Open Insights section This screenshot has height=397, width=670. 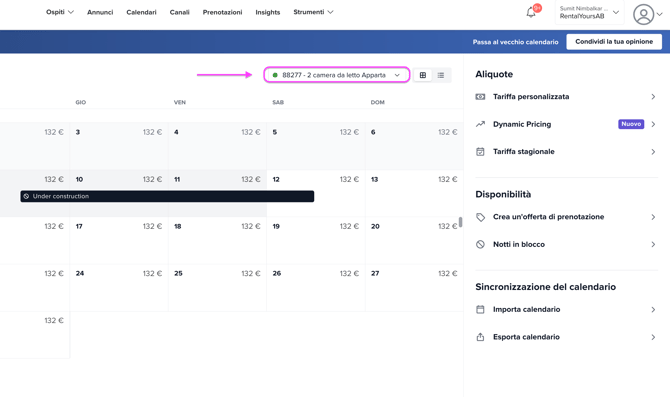267,12
